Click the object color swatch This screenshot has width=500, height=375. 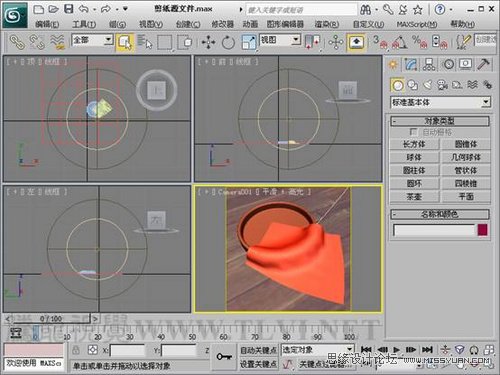tap(482, 230)
